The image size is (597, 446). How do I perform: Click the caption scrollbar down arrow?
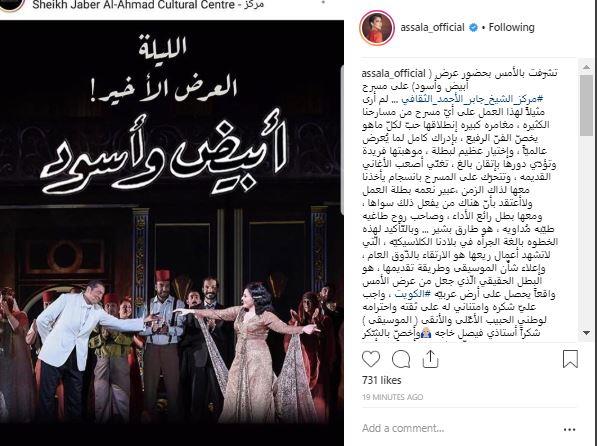(586, 333)
